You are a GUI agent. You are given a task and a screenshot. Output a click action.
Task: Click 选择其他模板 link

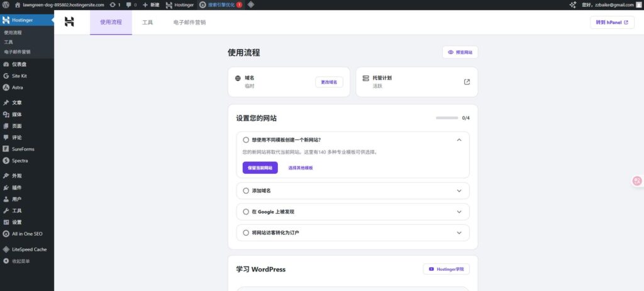point(300,168)
